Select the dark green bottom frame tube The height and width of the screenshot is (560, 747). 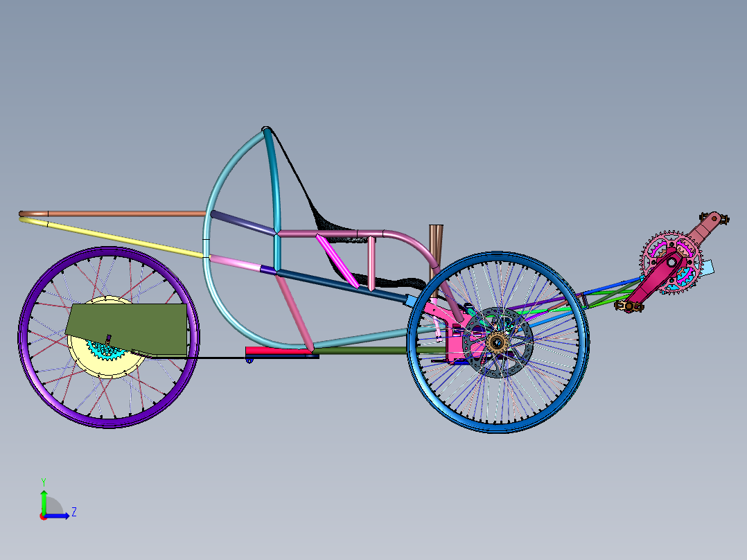(x=362, y=350)
